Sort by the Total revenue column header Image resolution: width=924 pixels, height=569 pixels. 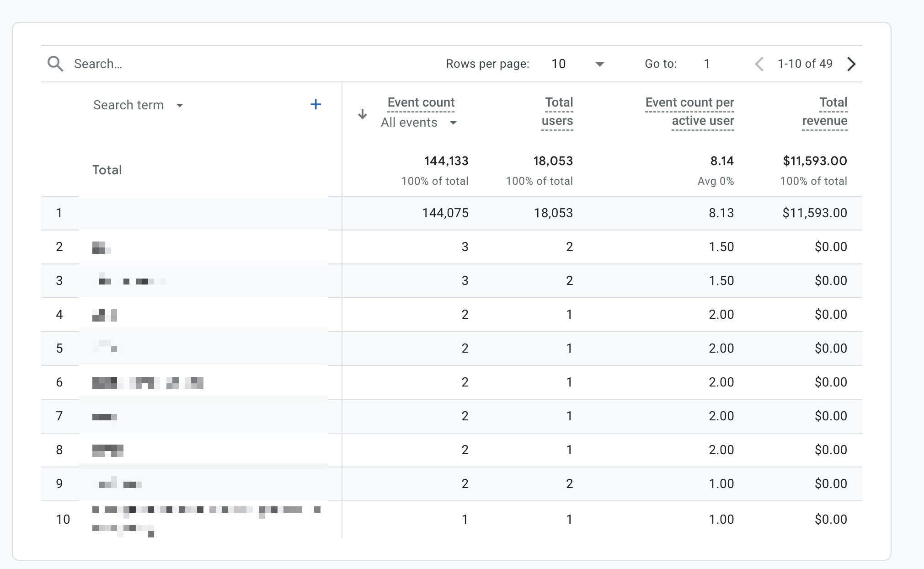825,112
